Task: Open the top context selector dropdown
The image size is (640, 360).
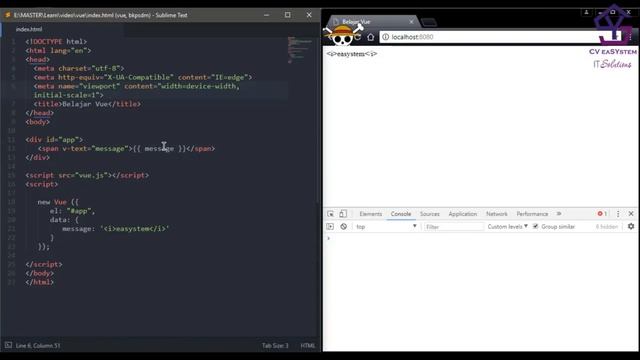Action: click(386, 227)
